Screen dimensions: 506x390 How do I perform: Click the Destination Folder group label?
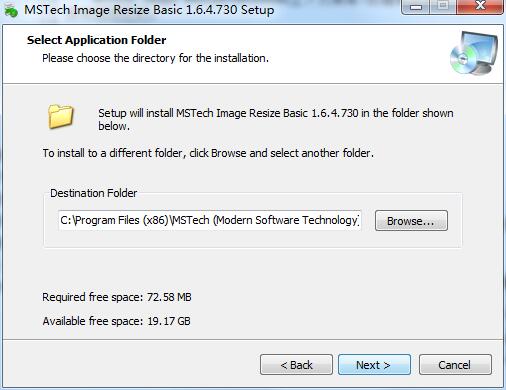pyautogui.click(x=94, y=193)
